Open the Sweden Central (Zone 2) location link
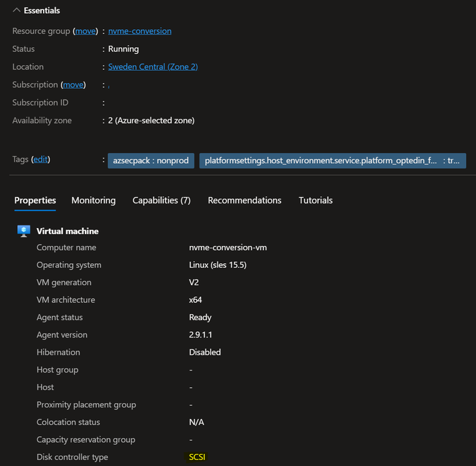Screen dimensions: 476x466 (152, 67)
